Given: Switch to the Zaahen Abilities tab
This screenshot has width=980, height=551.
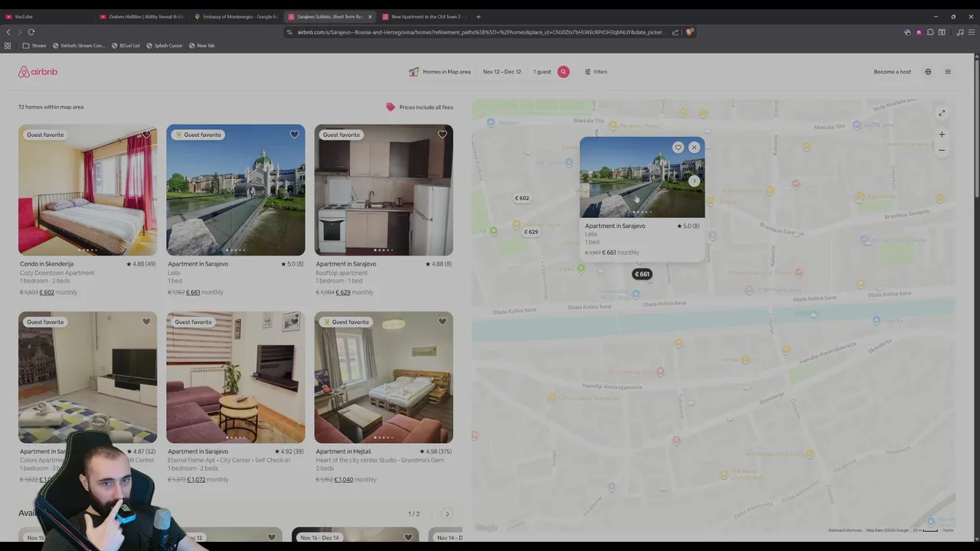Looking at the screenshot, I should (142, 17).
